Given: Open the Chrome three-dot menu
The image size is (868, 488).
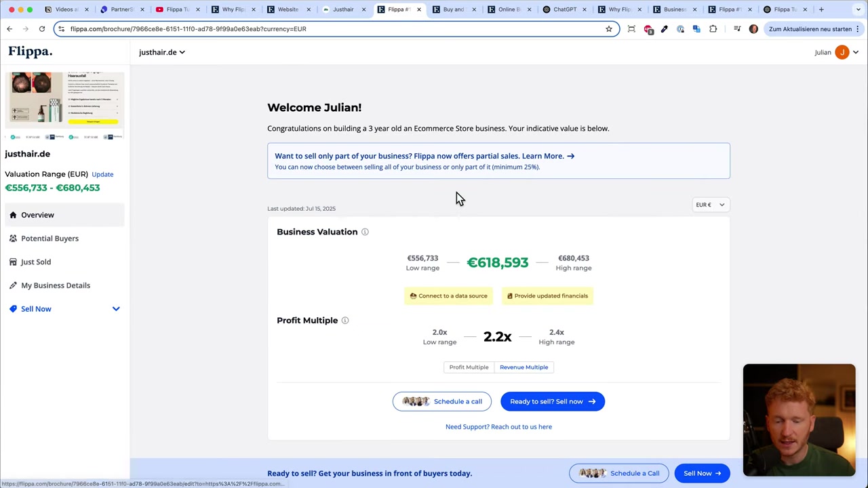Looking at the screenshot, I should click(858, 29).
